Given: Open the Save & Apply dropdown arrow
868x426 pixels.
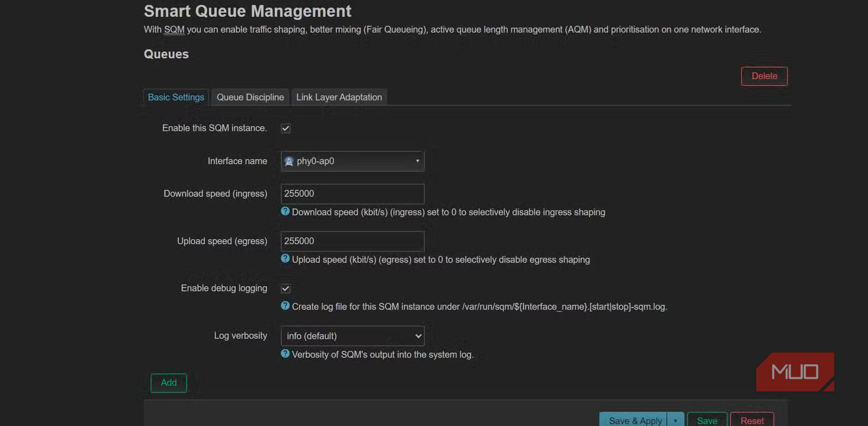Looking at the screenshot, I should [675, 420].
